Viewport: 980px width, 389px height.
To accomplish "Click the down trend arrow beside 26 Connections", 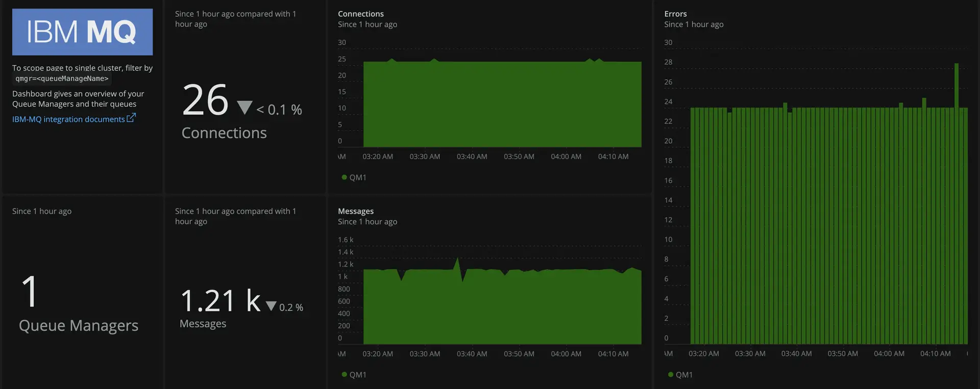I will point(244,108).
